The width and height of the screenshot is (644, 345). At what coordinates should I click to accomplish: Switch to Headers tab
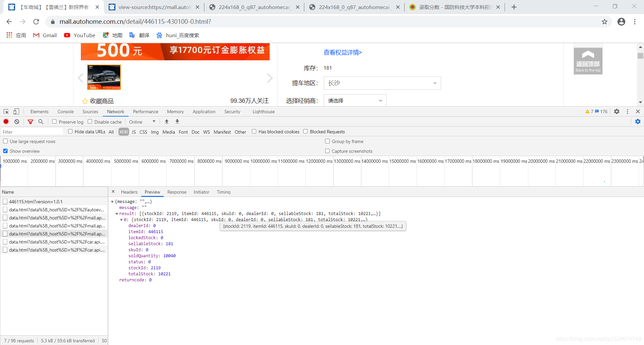tap(129, 192)
